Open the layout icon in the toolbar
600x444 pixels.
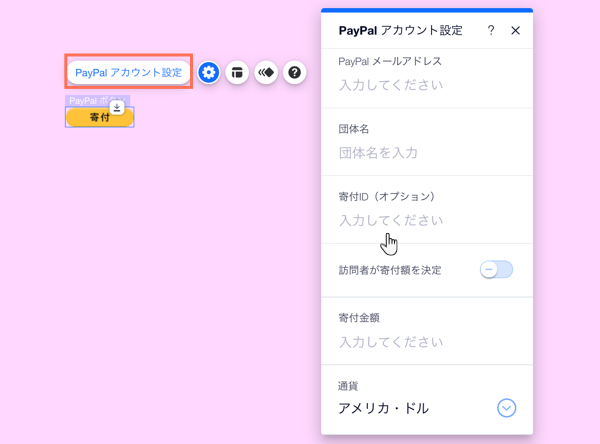[x=237, y=72]
